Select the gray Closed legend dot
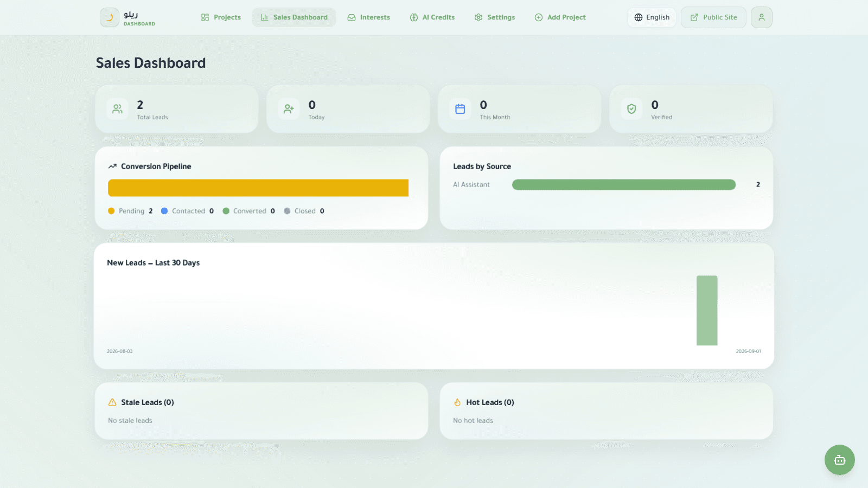Screen dimensions: 868x488 [287, 211]
